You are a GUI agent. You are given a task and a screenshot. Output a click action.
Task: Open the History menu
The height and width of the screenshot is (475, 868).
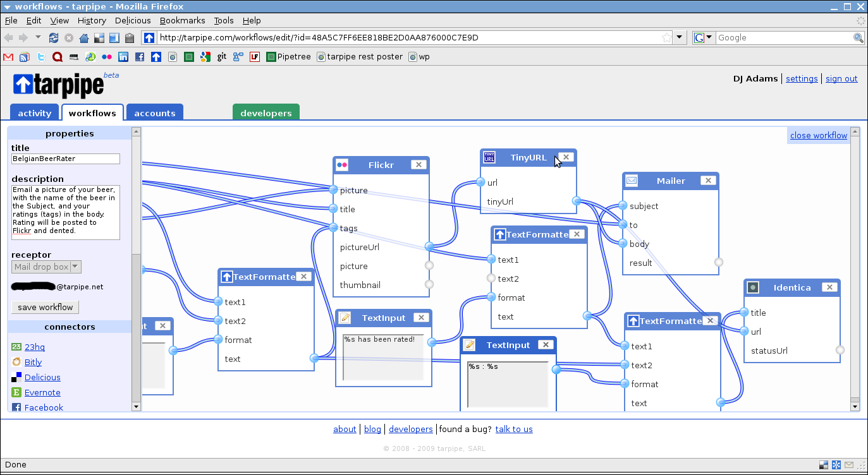(92, 21)
